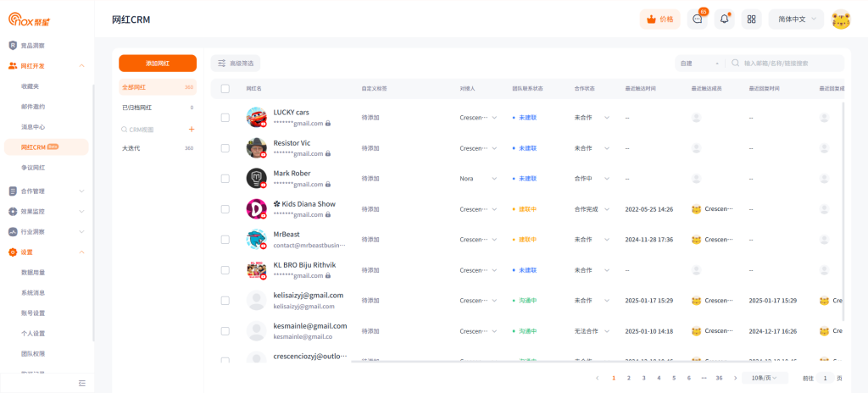Click the Kids Diana Show avatar thumbnail
Image resolution: width=868 pixels, height=393 pixels.
click(x=256, y=208)
